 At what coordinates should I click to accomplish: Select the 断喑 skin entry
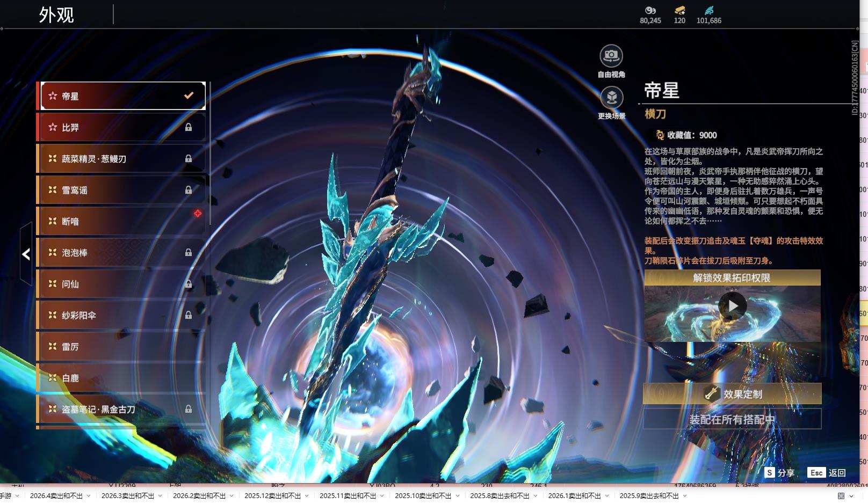click(122, 221)
